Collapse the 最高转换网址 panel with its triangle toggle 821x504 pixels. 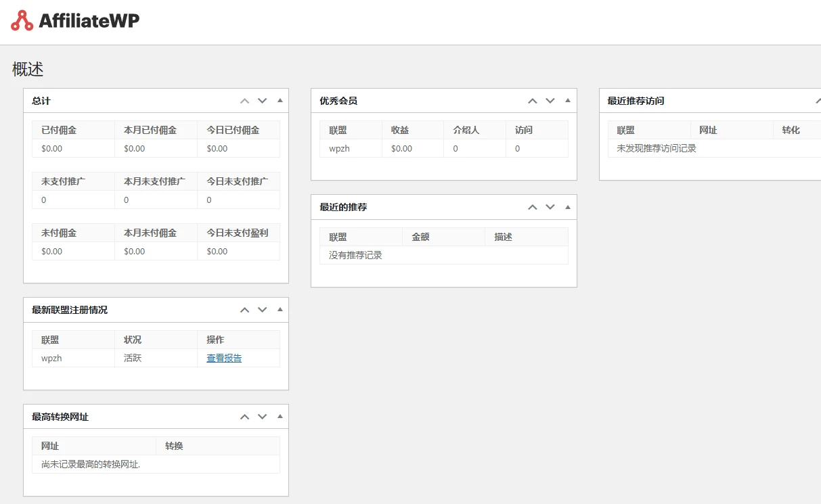click(x=279, y=417)
